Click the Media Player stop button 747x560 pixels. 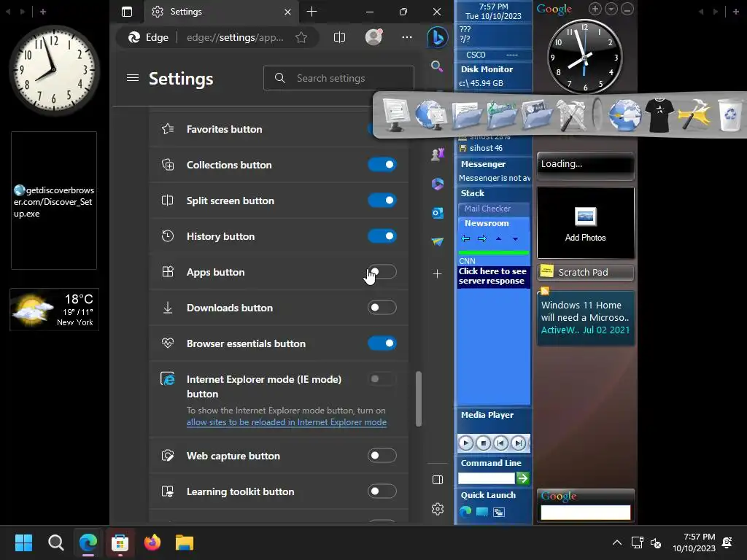pyautogui.click(x=483, y=443)
